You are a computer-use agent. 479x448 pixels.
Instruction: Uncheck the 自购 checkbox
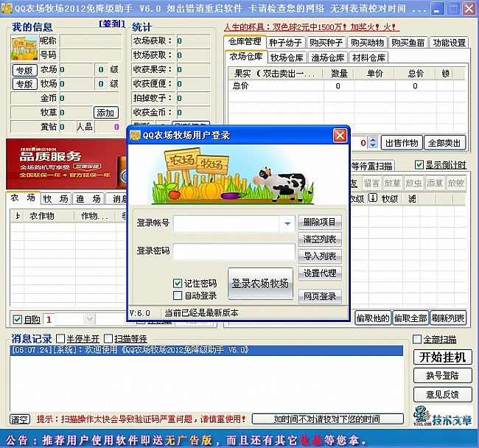[x=18, y=320]
